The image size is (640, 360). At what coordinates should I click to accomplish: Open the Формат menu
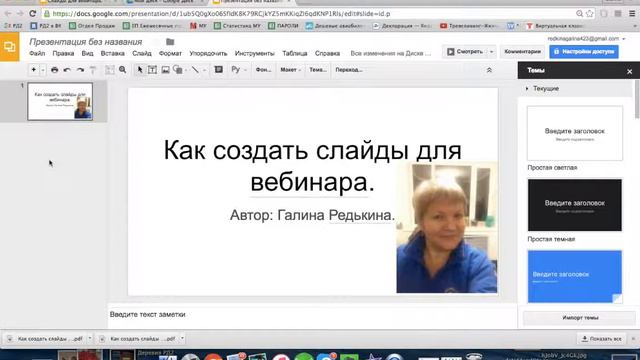pos(170,53)
